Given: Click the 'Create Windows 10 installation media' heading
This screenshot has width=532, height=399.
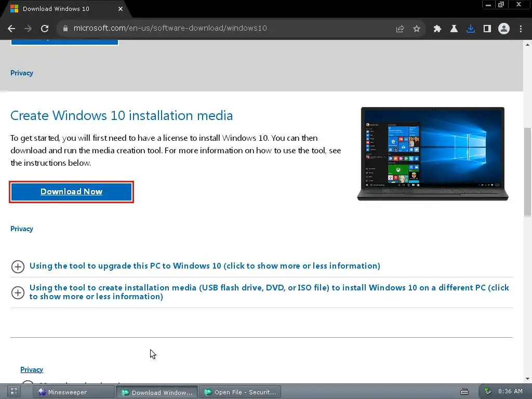Looking at the screenshot, I should [x=122, y=116].
